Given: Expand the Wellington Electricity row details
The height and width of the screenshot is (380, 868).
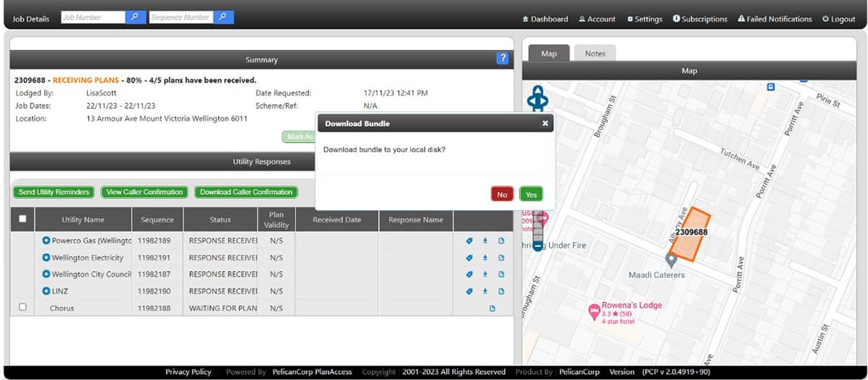Looking at the screenshot, I should (46, 258).
